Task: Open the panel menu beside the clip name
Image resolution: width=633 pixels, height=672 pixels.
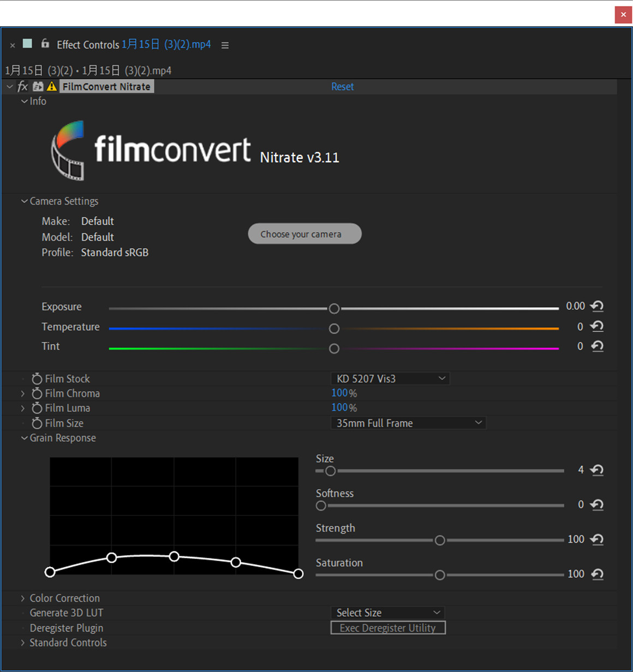Action: pyautogui.click(x=225, y=45)
